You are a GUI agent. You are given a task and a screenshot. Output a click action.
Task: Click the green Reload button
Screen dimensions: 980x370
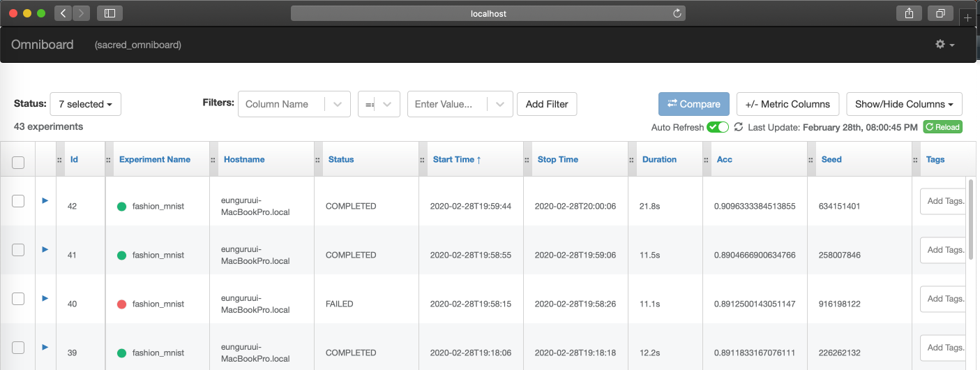pyautogui.click(x=943, y=127)
